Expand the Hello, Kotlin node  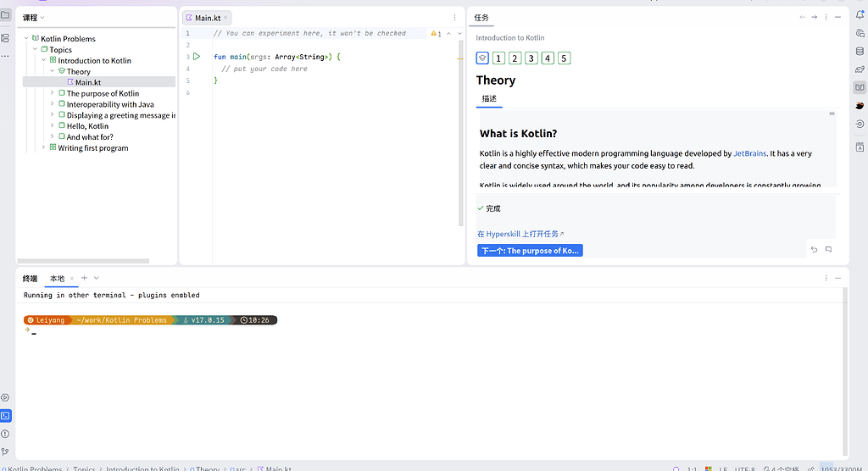[53, 125]
